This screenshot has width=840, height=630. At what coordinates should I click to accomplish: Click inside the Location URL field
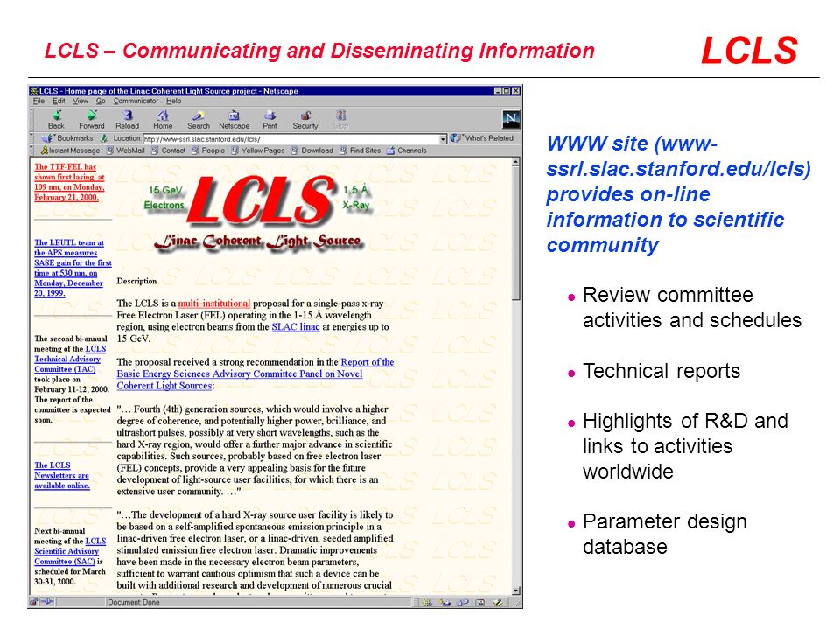[290, 139]
